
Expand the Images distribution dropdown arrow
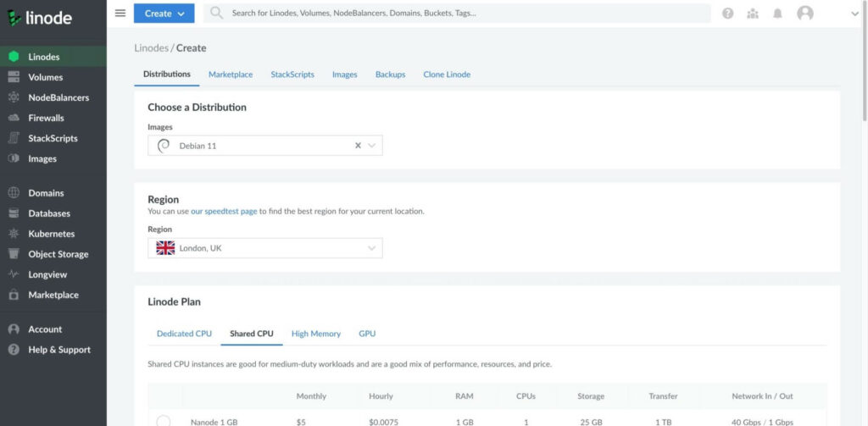coord(372,146)
